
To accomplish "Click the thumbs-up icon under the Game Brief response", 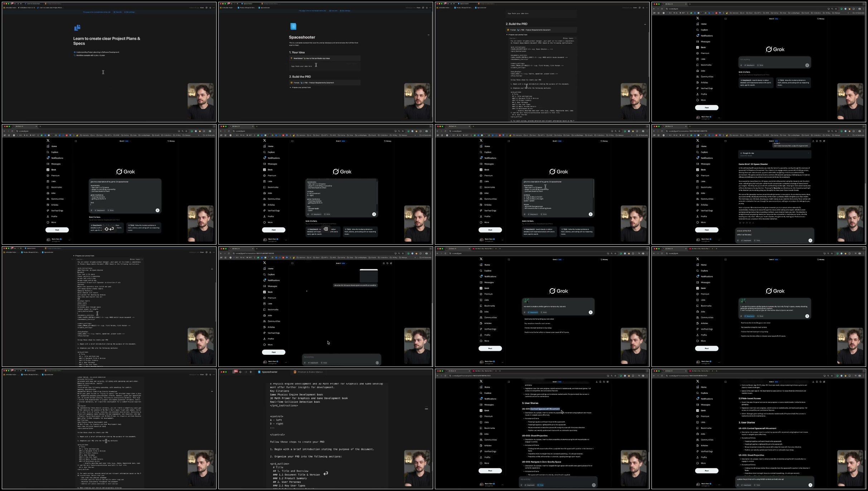I will tap(740, 223).
